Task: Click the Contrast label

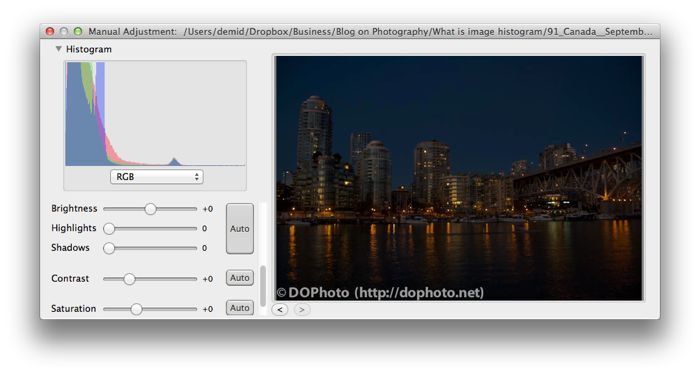Action: pos(70,279)
